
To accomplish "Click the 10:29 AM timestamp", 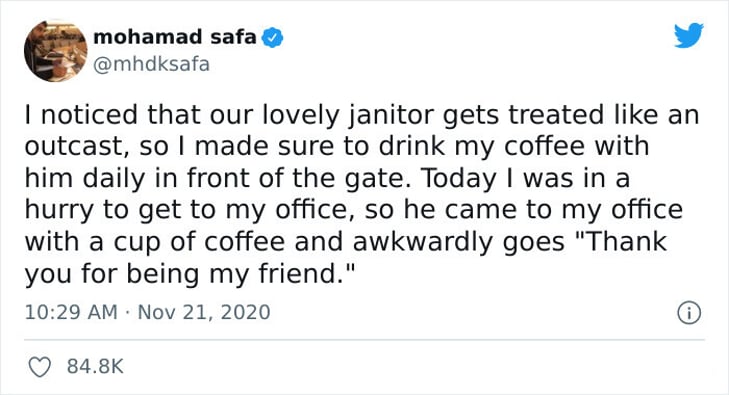I will [x=71, y=312].
